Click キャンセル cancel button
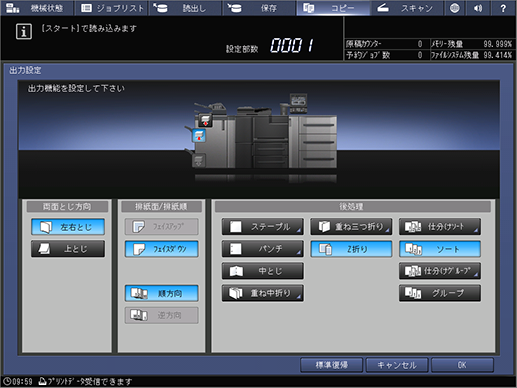The height and width of the screenshot is (388, 517). 397,365
